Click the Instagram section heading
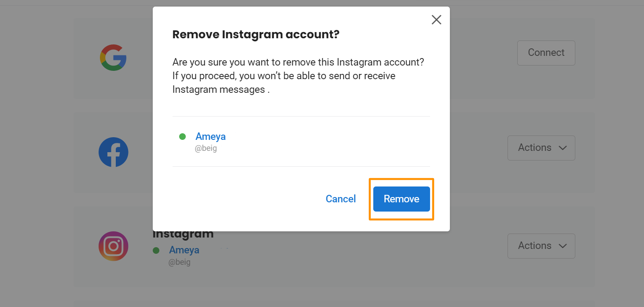Viewport: 644px width, 307px height. pyautogui.click(x=183, y=234)
